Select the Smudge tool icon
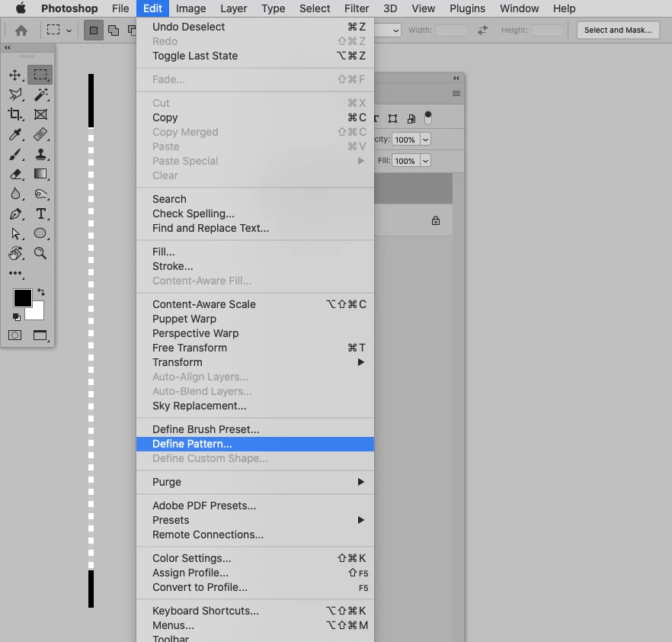 pos(40,194)
